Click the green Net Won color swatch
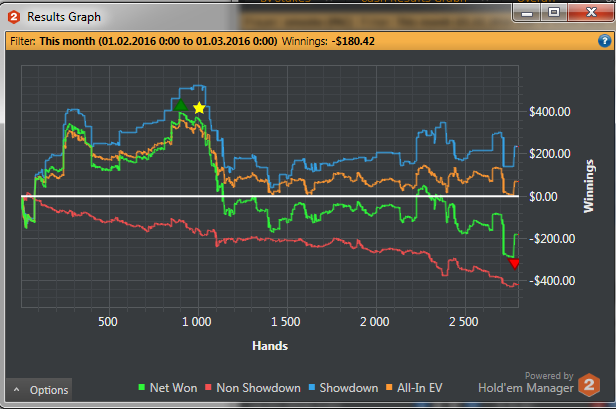Screen dimensions: 616x409 click(141, 387)
